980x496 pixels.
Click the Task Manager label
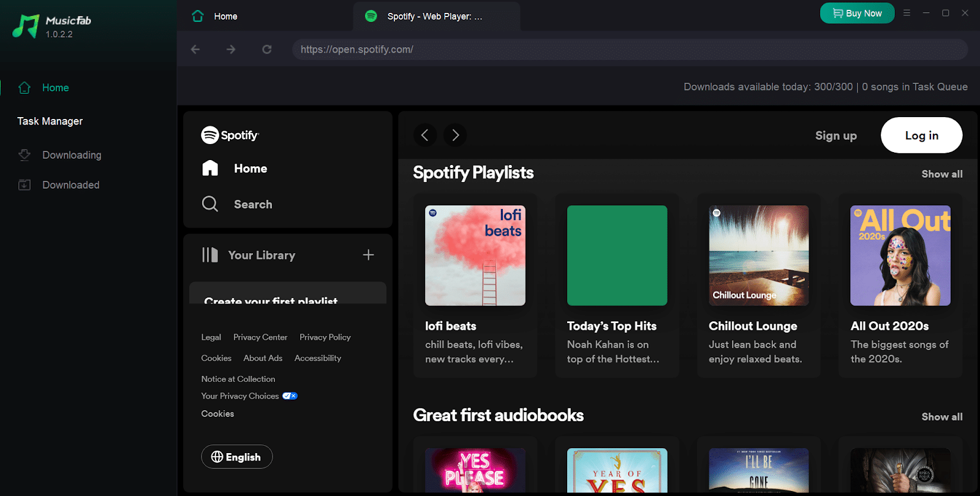[x=50, y=121]
